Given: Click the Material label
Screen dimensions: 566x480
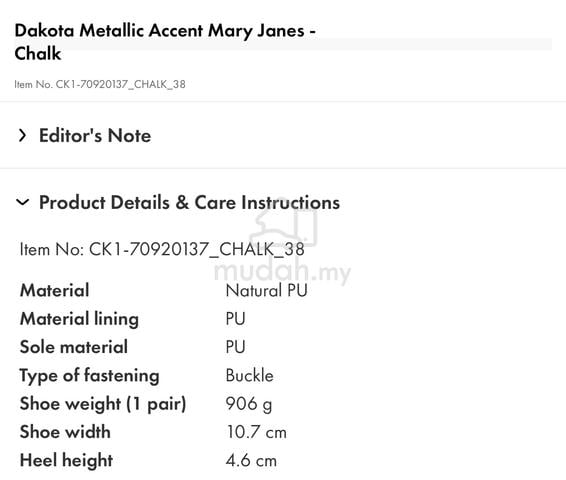Looking at the screenshot, I should pyautogui.click(x=55, y=291).
